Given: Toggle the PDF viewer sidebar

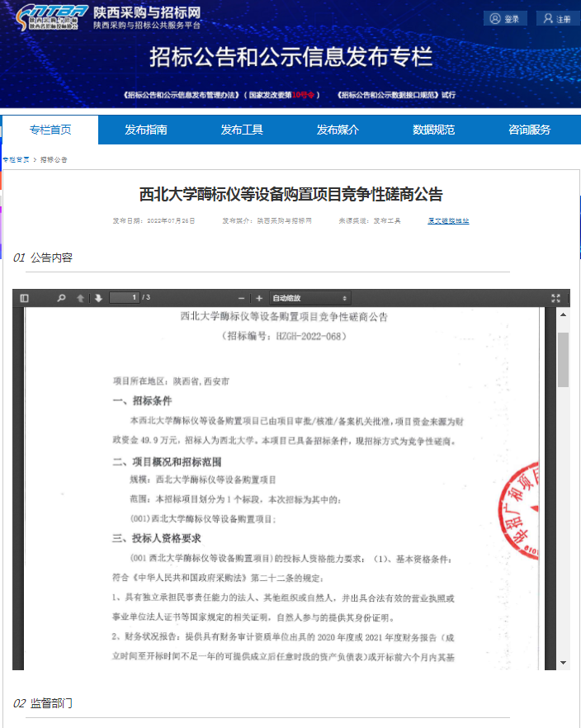Looking at the screenshot, I should coord(24,298).
